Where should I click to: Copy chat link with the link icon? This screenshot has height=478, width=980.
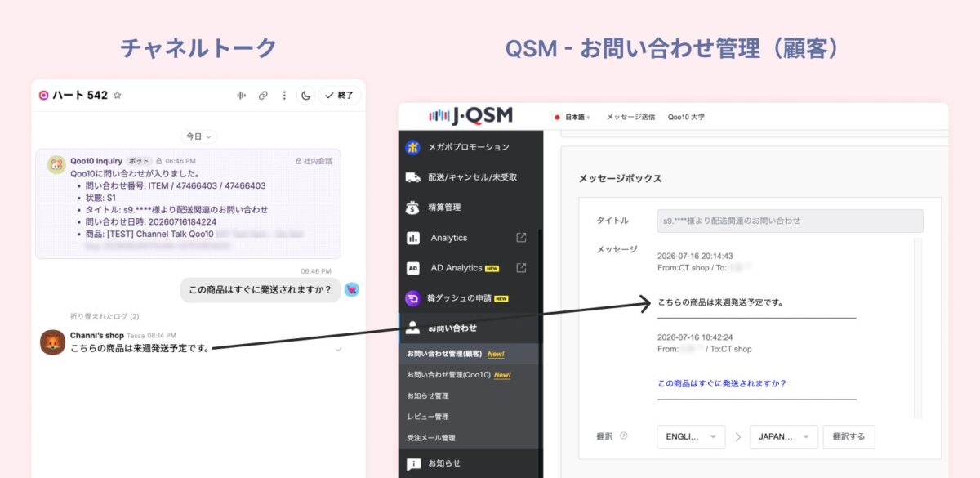(x=263, y=96)
